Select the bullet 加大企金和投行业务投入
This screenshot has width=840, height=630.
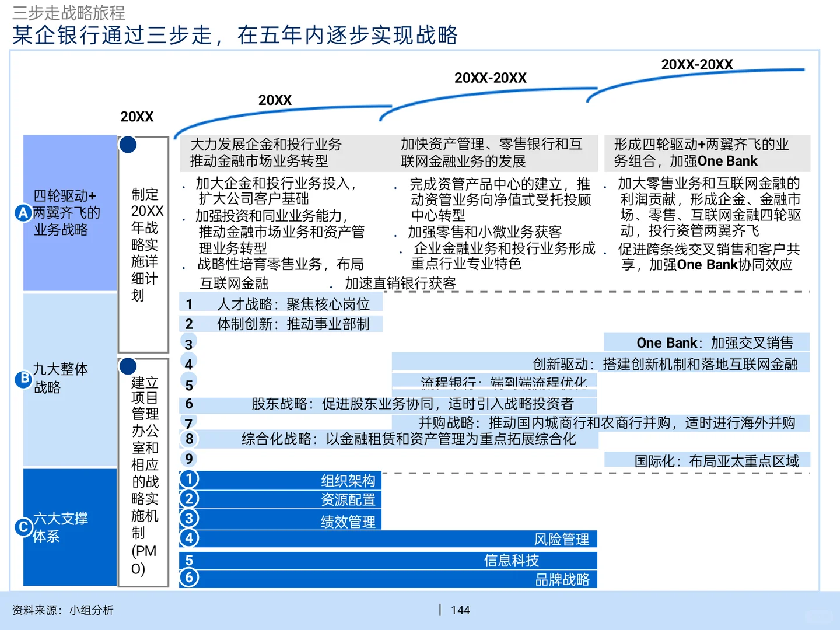tap(276, 191)
